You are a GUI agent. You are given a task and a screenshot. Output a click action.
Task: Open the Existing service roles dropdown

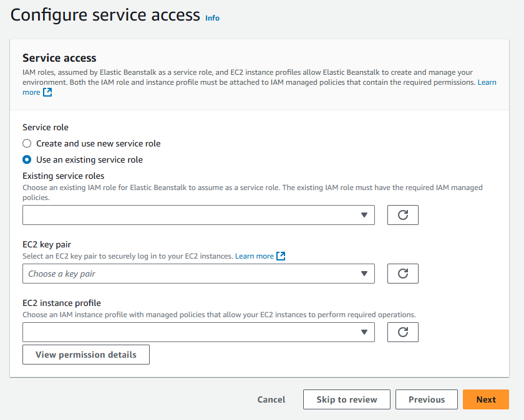[x=198, y=215]
